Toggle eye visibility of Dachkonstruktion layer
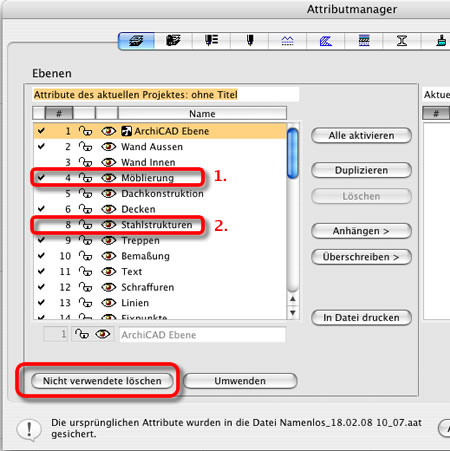The width and height of the screenshot is (450, 451). coord(108,193)
